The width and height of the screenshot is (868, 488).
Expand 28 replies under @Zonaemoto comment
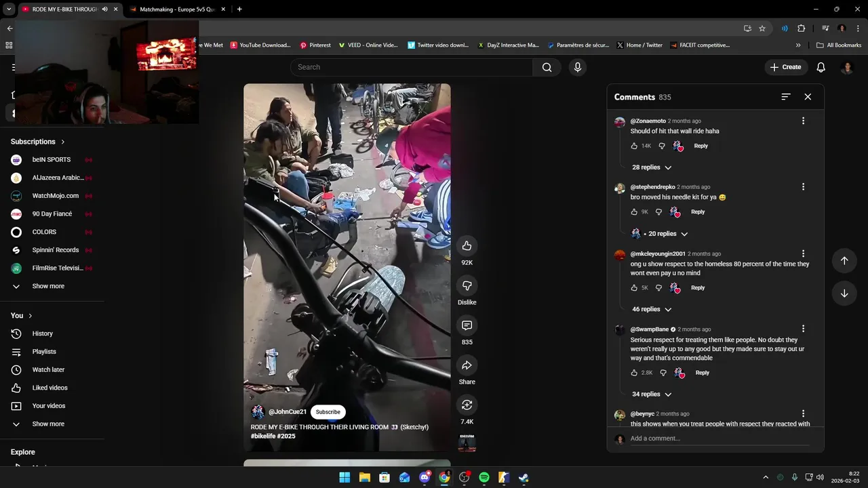(652, 167)
